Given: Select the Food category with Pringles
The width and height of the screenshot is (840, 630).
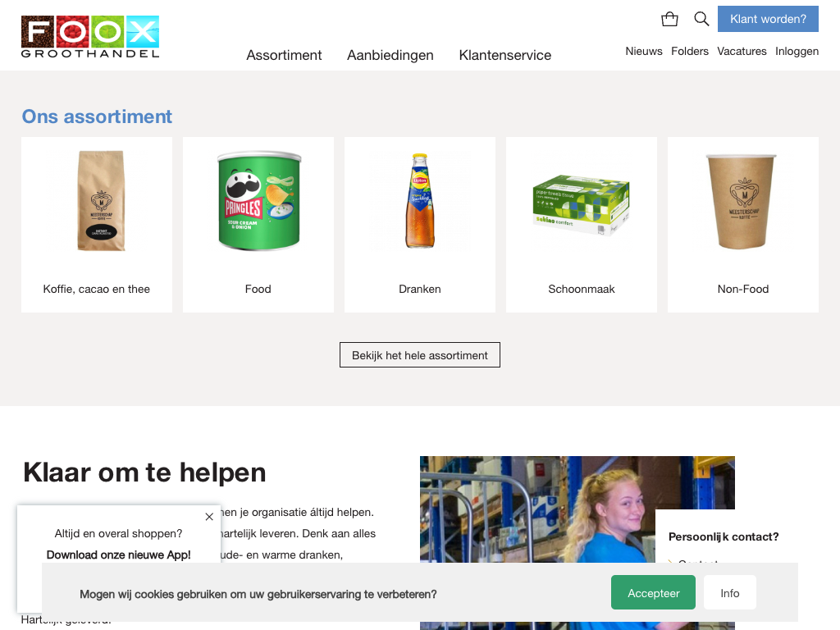Looking at the screenshot, I should (x=258, y=225).
